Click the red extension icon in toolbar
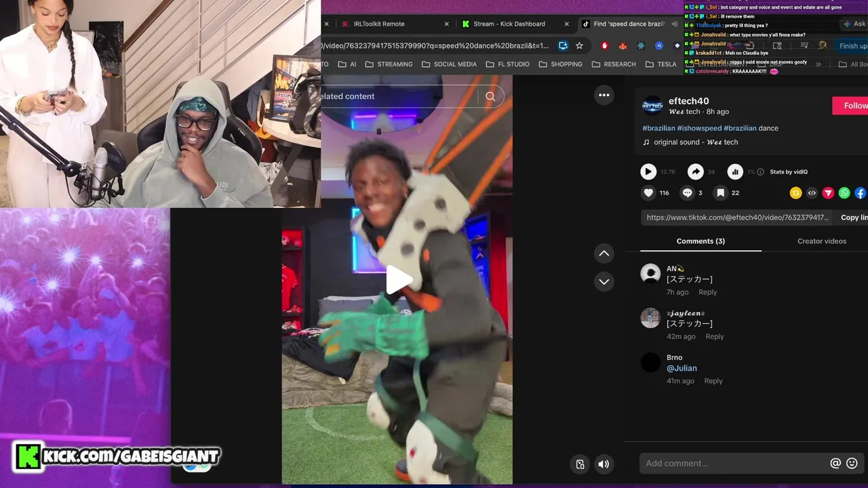868x488 pixels. pyautogui.click(x=604, y=45)
